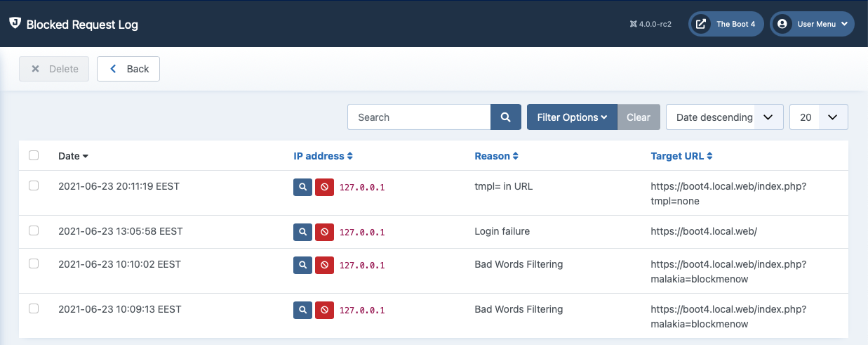868x345 pixels.
Task: Block IP using red icon in 20:11:19 row
Action: [x=324, y=187]
